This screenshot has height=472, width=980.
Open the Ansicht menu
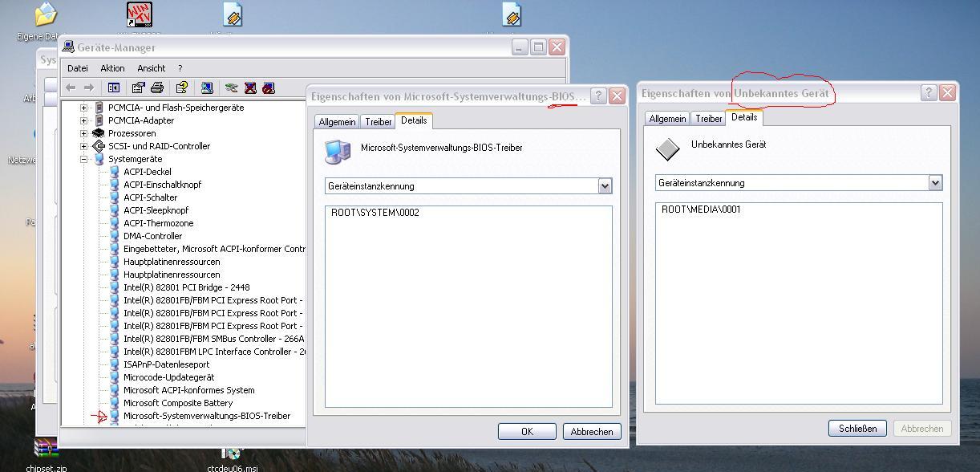pos(151,68)
